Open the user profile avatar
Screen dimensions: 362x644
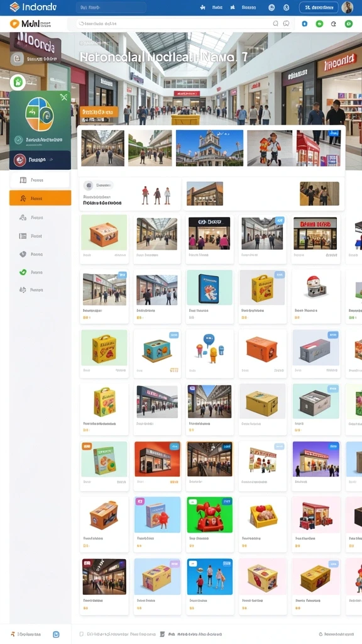[347, 8]
